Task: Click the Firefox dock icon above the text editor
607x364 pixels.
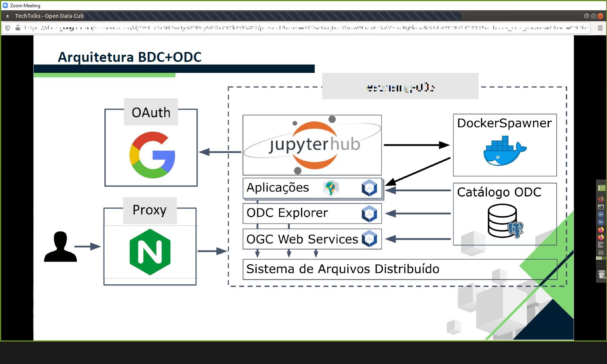Action: pos(601,237)
